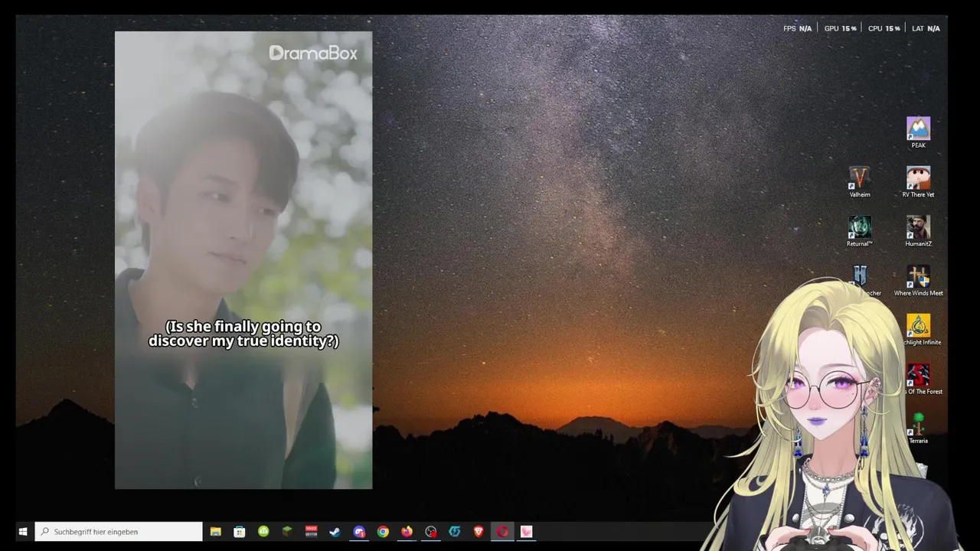980x551 pixels.
Task: Open Steam from the taskbar
Action: pos(335,532)
